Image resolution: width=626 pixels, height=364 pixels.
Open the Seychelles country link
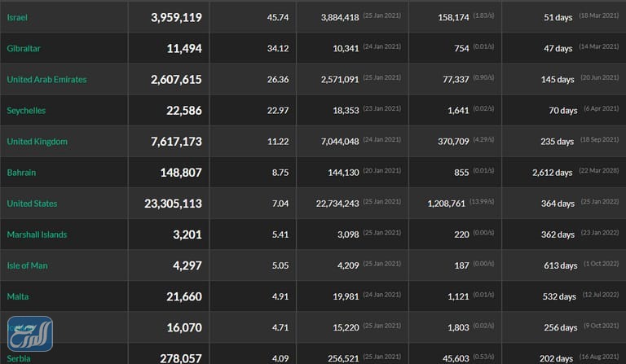click(x=26, y=110)
